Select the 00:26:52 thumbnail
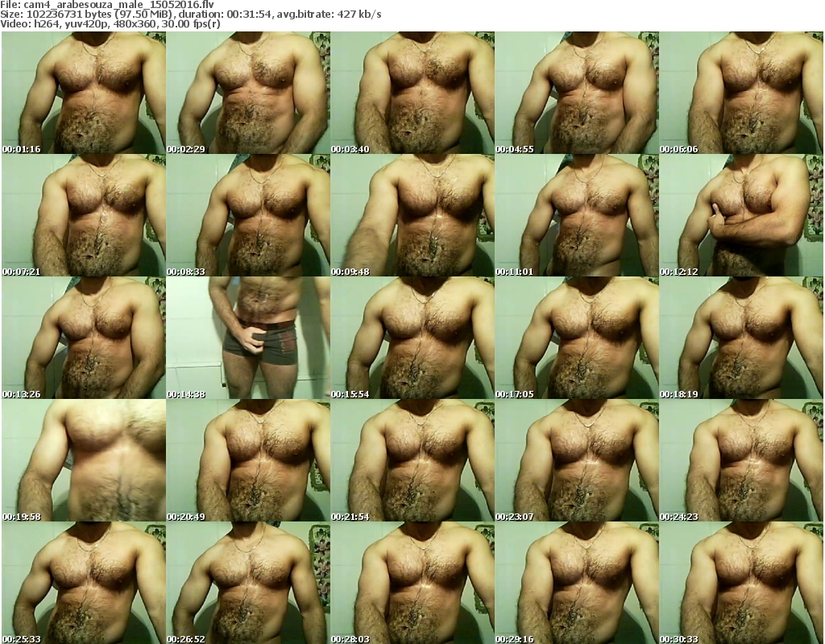 point(248,583)
